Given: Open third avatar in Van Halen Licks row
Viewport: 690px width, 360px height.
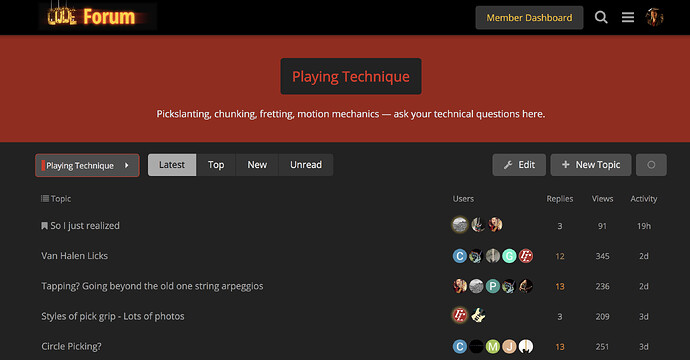Looking at the screenshot, I should (x=493, y=256).
